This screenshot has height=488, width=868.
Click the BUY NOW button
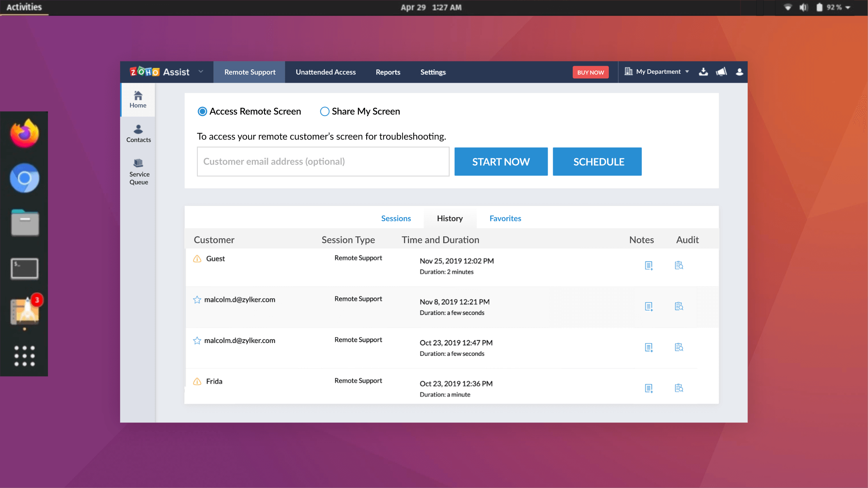coord(591,72)
